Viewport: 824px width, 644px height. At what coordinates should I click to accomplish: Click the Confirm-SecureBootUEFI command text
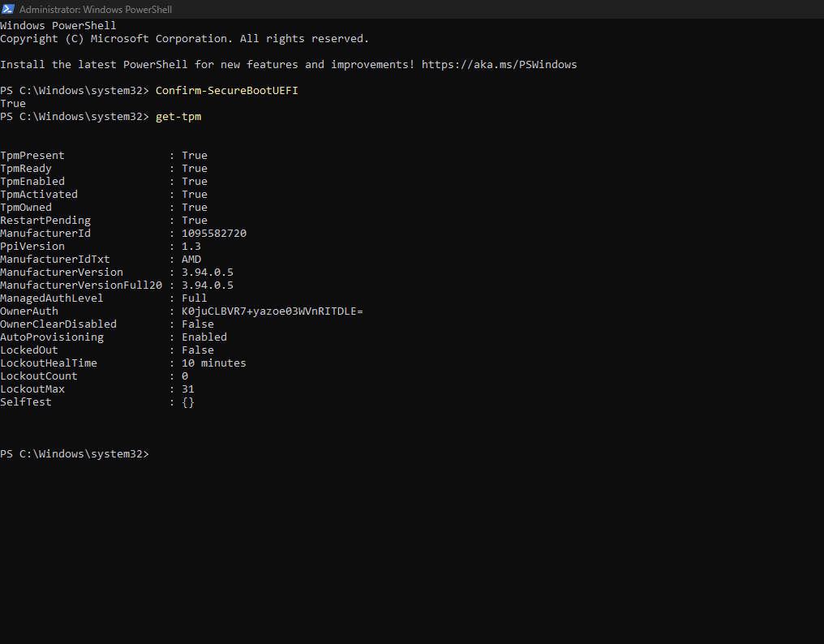pos(226,90)
